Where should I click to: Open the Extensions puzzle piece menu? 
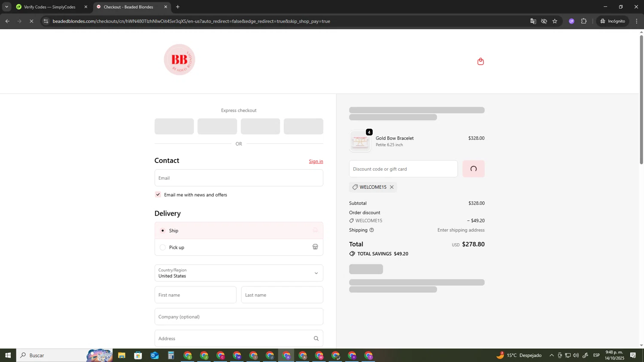584,21
